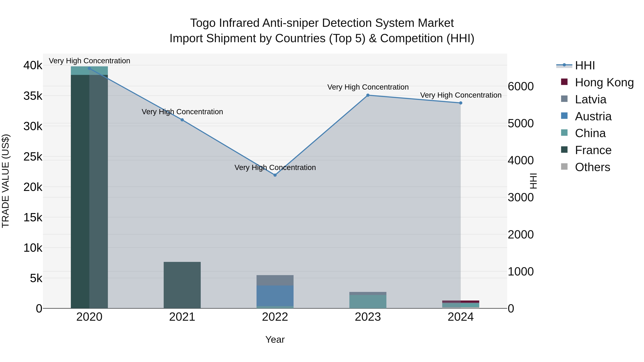Click the France dark green swatch
The height and width of the screenshot is (362, 644).
point(564,149)
